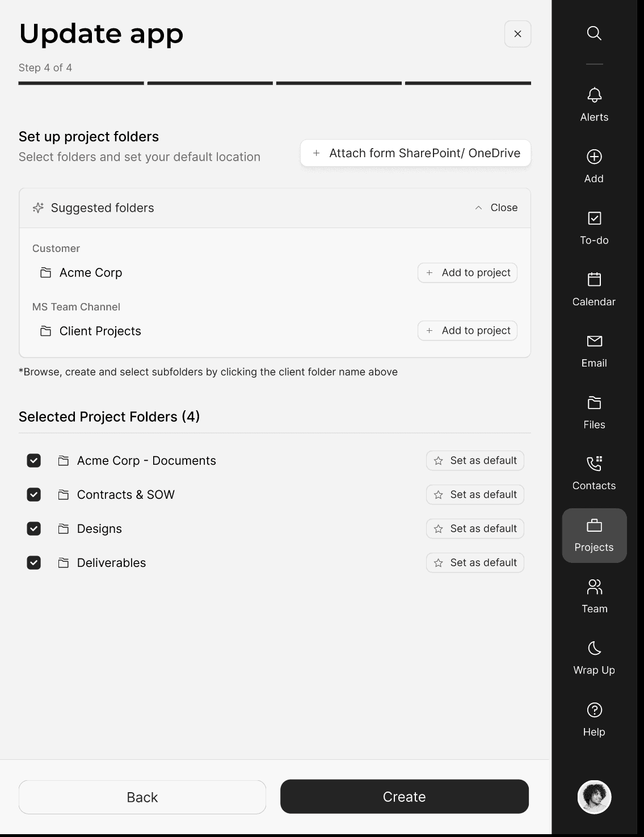The image size is (644, 837).
Task: Close the Suggested folders panel
Action: (495, 208)
